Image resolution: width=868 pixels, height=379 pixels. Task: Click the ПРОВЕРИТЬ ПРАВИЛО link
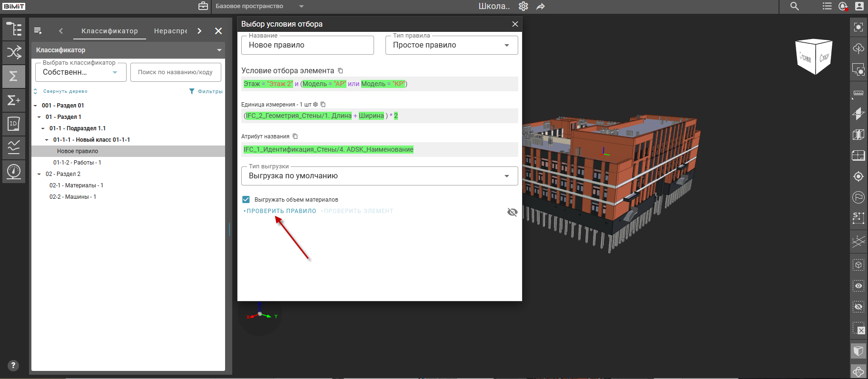click(x=281, y=211)
